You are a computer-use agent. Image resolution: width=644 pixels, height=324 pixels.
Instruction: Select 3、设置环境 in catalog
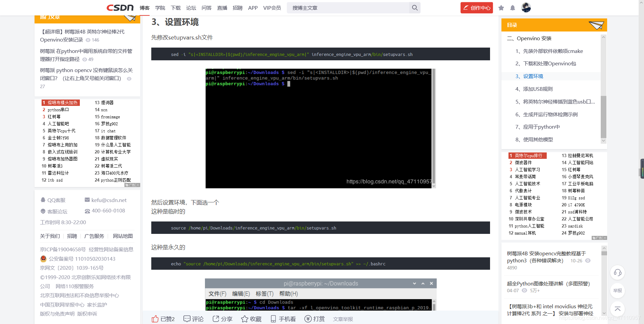(529, 76)
